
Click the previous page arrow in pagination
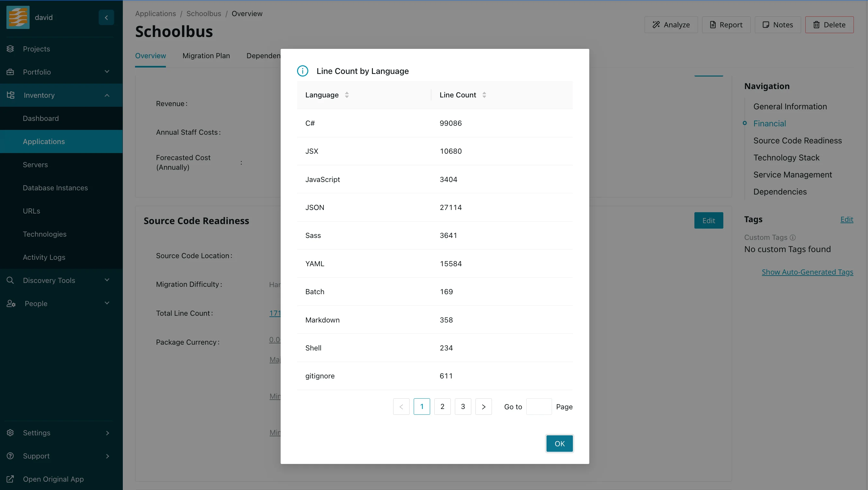[401, 406]
